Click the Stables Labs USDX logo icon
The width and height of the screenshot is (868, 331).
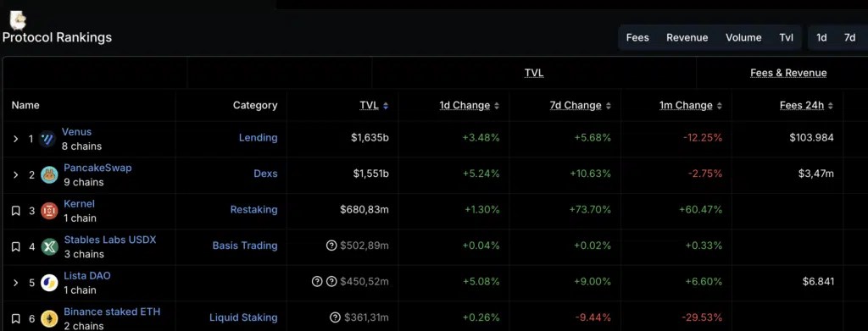pyautogui.click(x=49, y=247)
